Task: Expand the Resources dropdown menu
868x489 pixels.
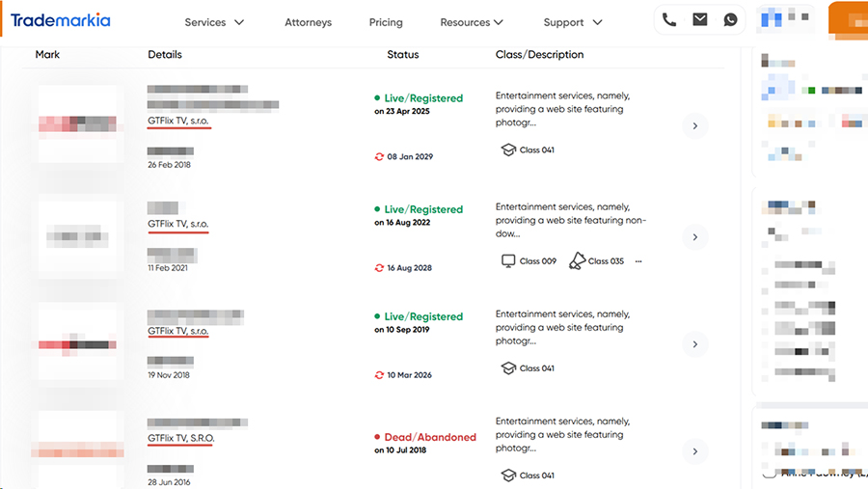Action: pyautogui.click(x=472, y=22)
